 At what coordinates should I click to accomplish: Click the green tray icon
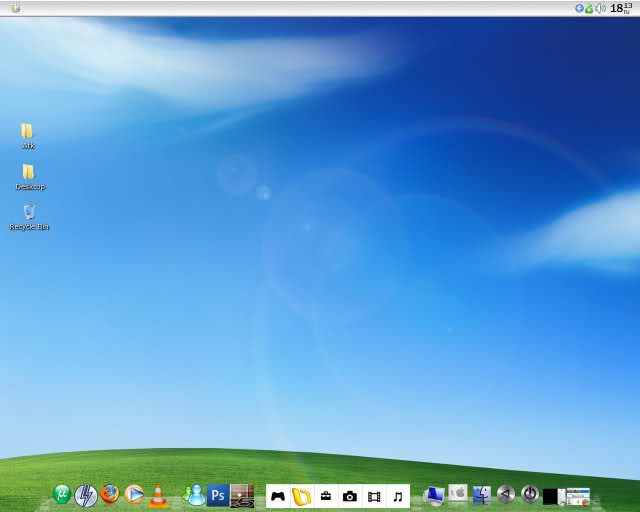click(589, 8)
